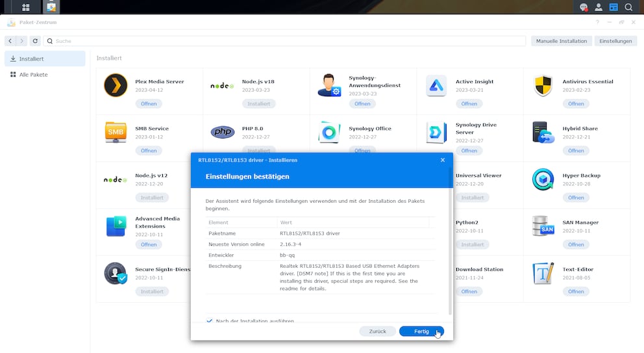Click the Fertig button
This screenshot has width=644, height=353.
coord(421,331)
